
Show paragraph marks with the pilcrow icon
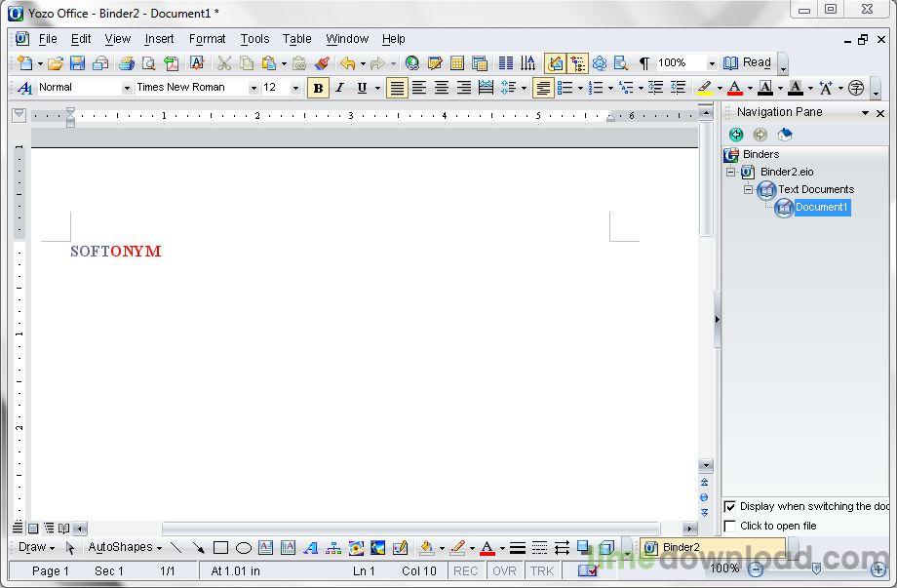tap(644, 63)
